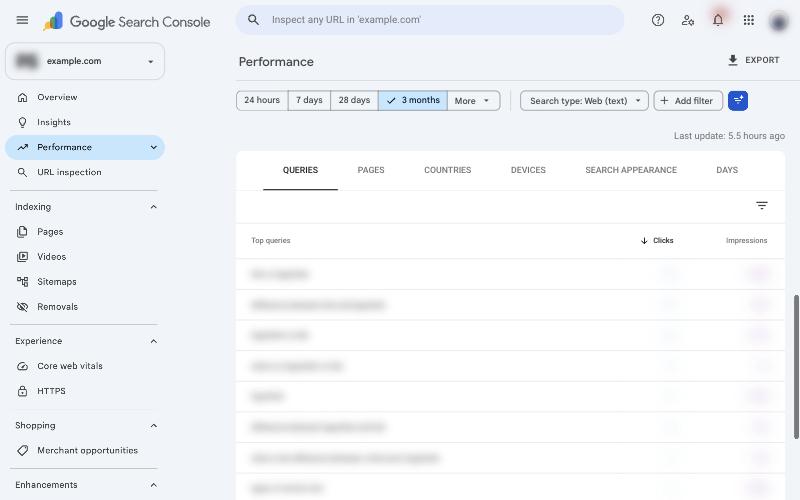Click the Sitemaps tree icon

click(22, 282)
